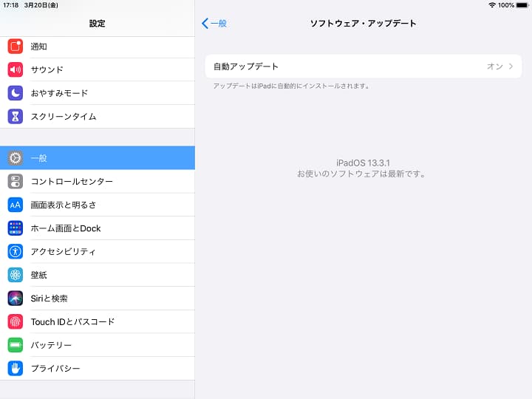Screen dimensions: 532x399
Task: Tap the Siri icon
Action: pos(16,299)
